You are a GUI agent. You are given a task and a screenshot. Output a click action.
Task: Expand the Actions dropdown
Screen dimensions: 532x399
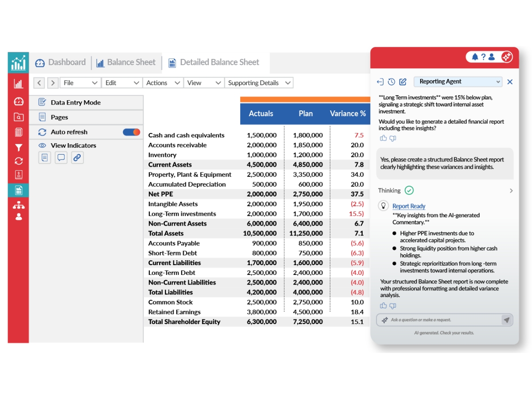[x=163, y=83]
